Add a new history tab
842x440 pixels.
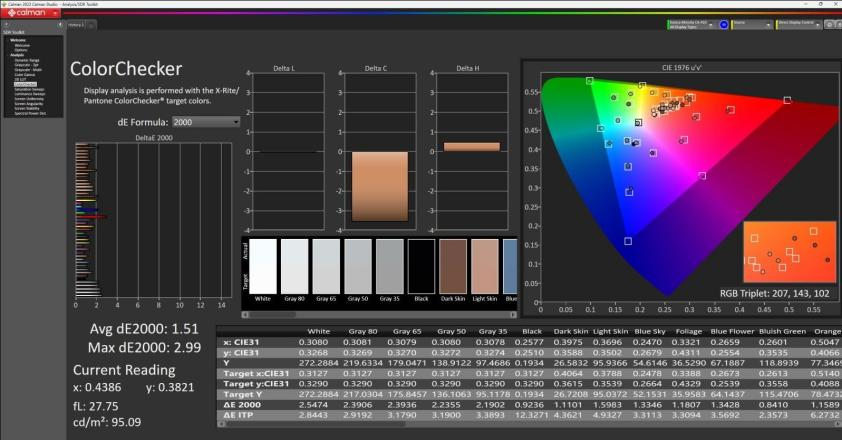(x=92, y=25)
